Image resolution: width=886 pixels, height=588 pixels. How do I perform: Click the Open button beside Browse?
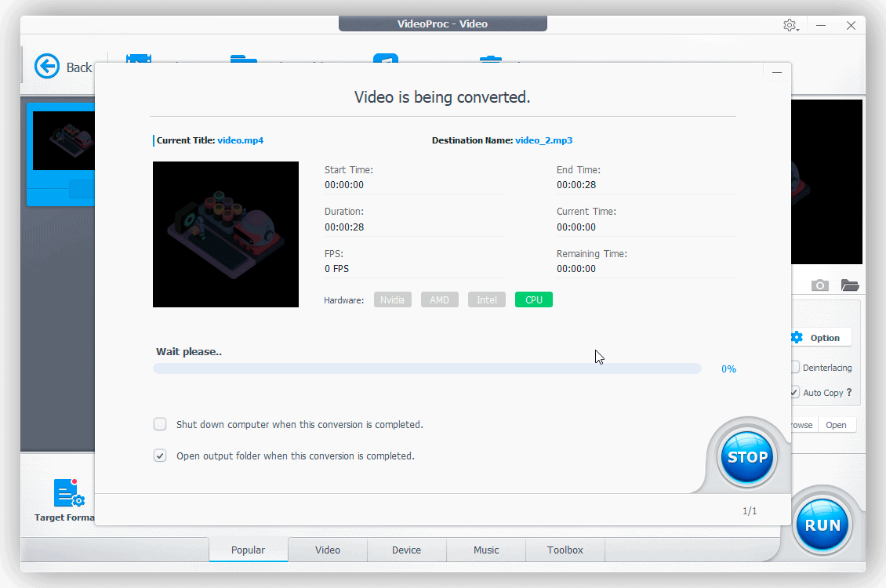click(836, 425)
